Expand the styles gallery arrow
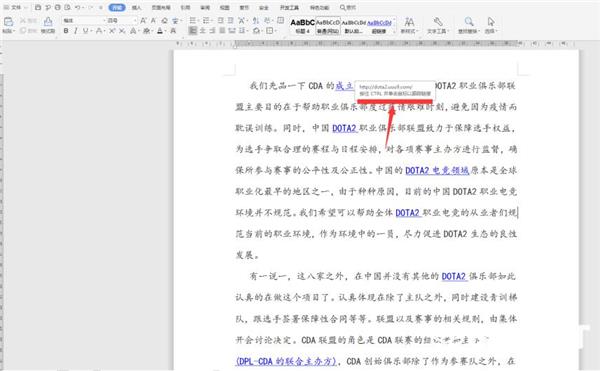Viewport: 600px width, 371px height. [395, 31]
